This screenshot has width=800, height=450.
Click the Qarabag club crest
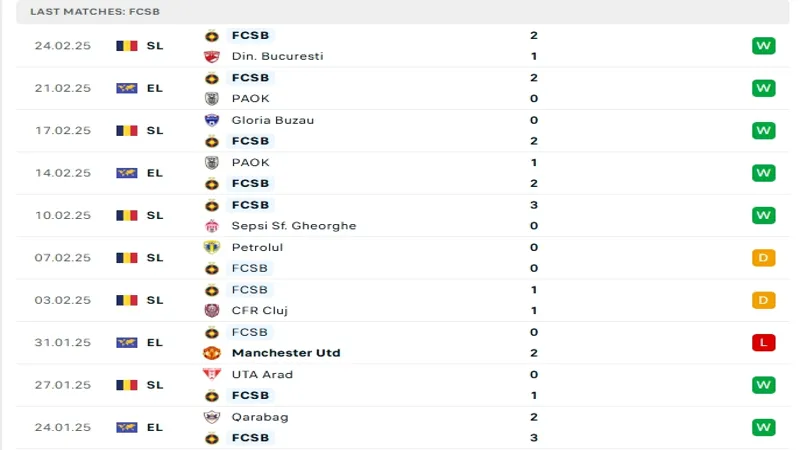click(212, 417)
